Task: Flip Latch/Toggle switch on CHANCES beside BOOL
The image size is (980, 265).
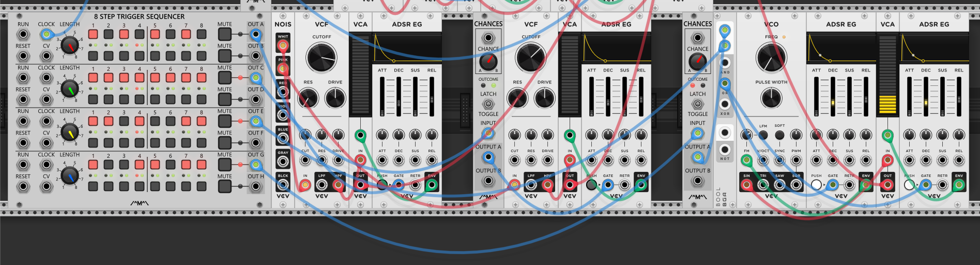Action: pos(697,104)
